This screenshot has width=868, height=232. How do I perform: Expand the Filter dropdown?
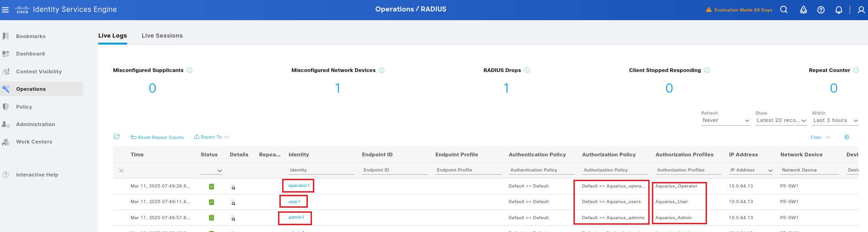(x=820, y=138)
